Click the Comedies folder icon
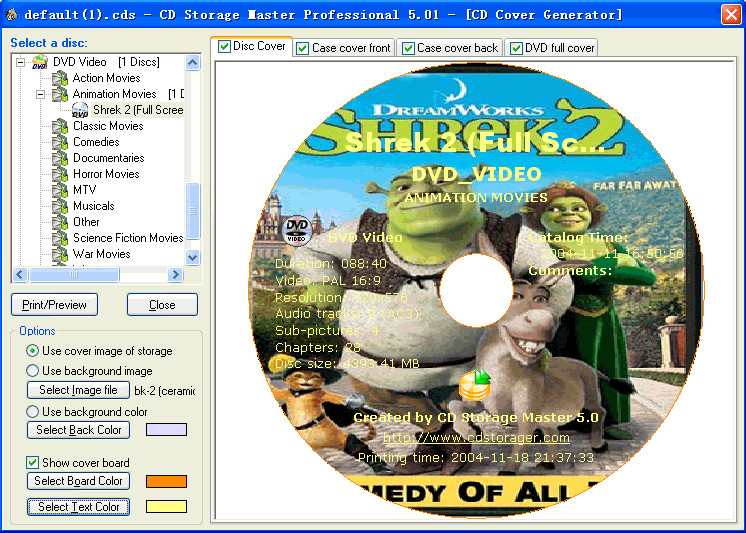 [x=60, y=142]
